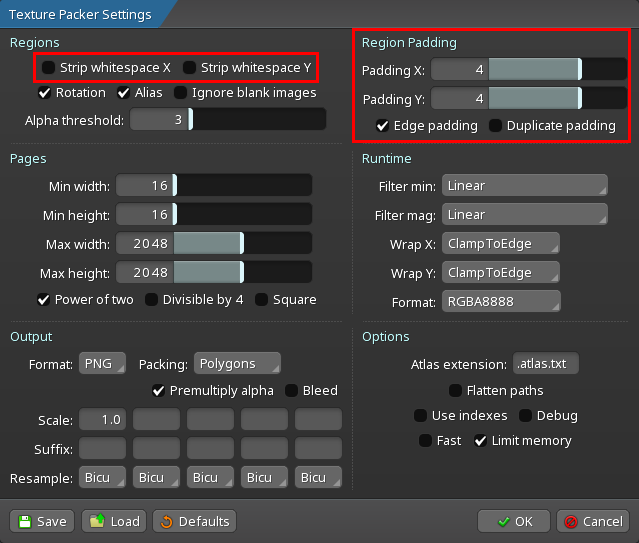Click the Max width slider
Image resolution: width=639 pixels, height=543 pixels.
tap(214, 244)
